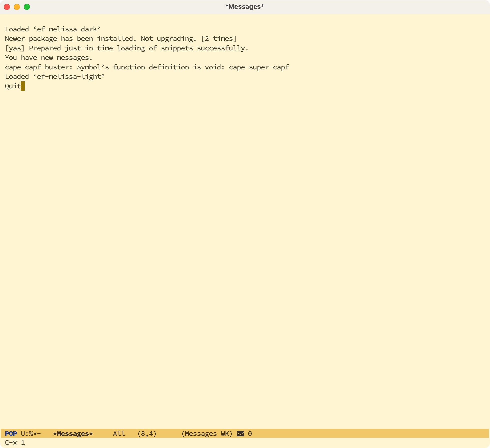Click the word cape-super-capf in error line
Image resolution: width=490 pixels, height=448 pixels.
(259, 67)
